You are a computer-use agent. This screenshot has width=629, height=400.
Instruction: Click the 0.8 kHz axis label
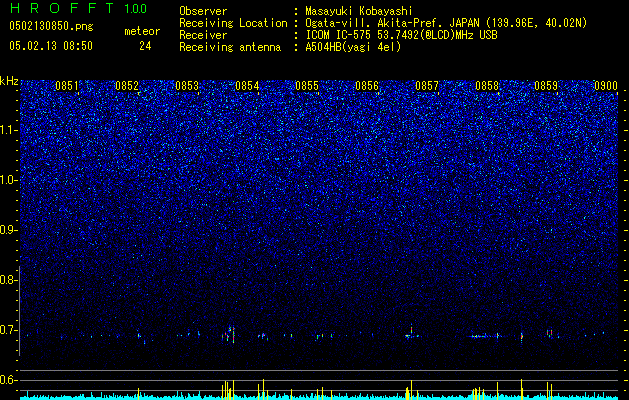click(x=8, y=280)
